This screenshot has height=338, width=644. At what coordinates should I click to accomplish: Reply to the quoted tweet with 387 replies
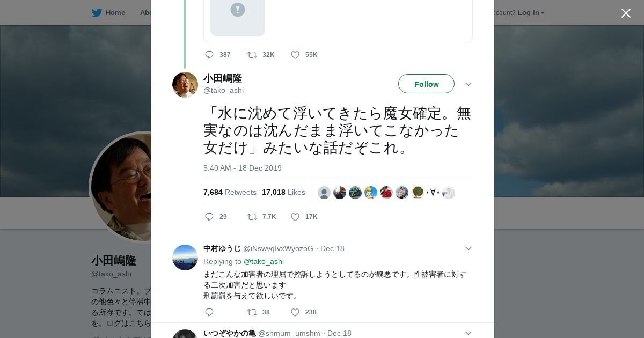(209, 55)
